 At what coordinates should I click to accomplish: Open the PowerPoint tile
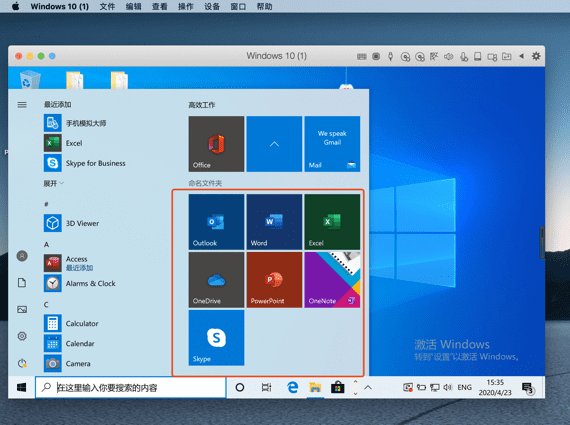(274, 280)
